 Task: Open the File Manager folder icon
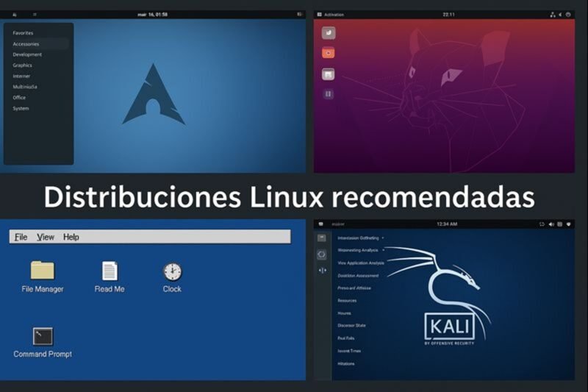[43, 270]
